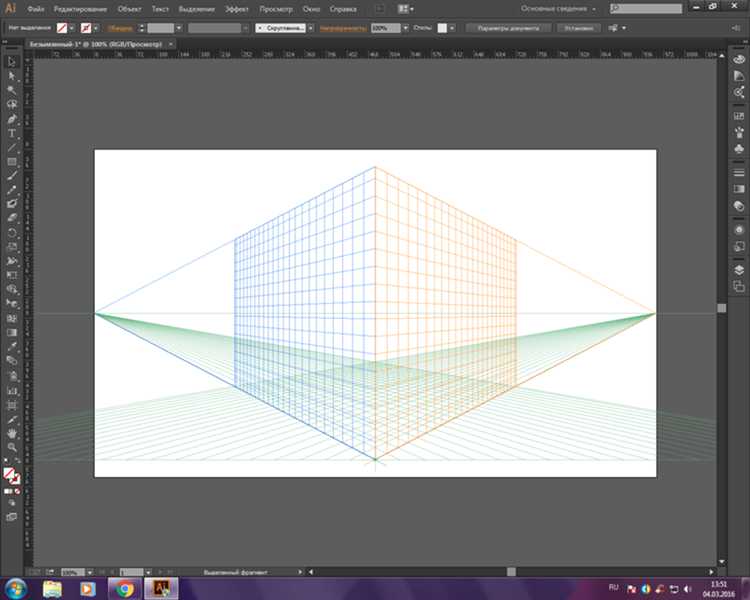This screenshot has width=750, height=600.
Task: Select the Rotate tool
Action: tap(12, 233)
